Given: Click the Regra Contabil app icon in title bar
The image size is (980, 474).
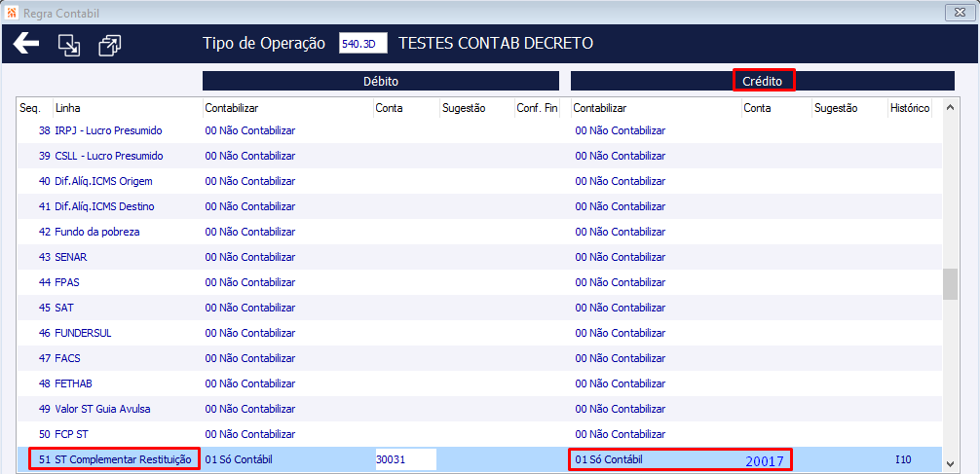Looking at the screenshot, I should [x=12, y=13].
